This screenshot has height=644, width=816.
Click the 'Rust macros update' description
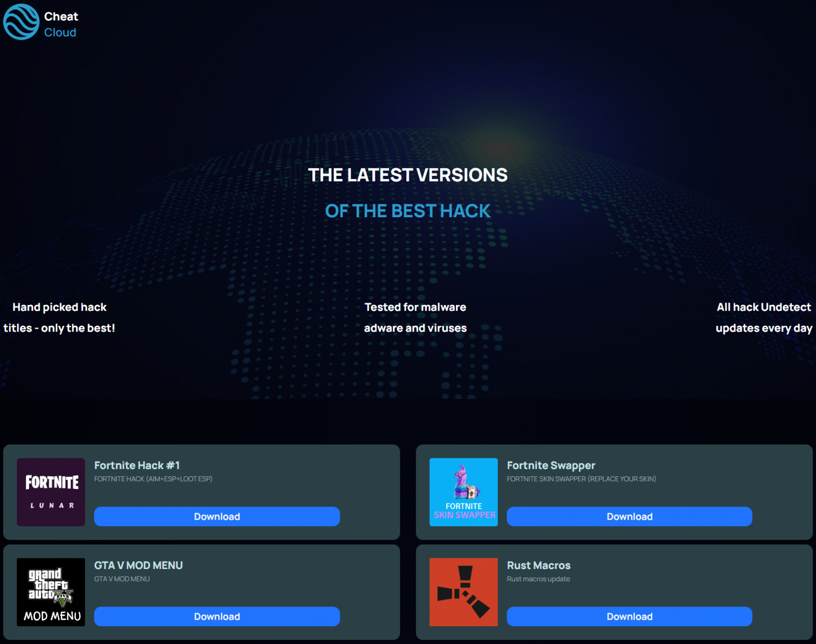click(x=539, y=579)
